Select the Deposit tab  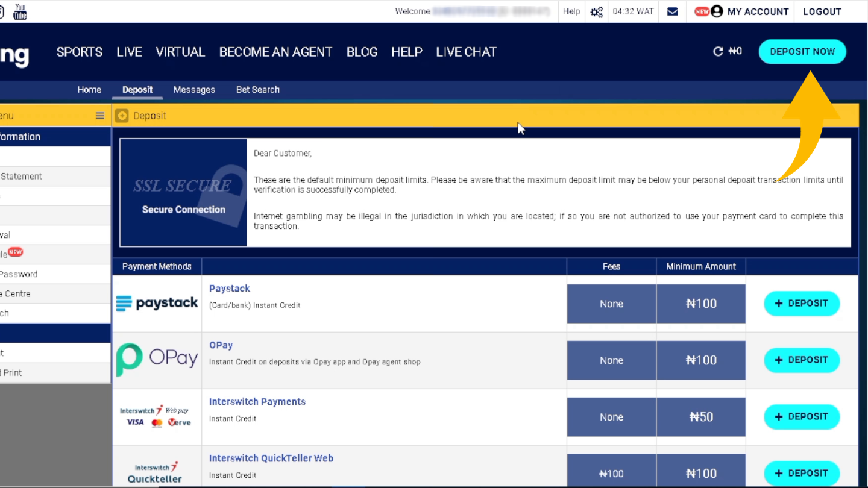(137, 90)
